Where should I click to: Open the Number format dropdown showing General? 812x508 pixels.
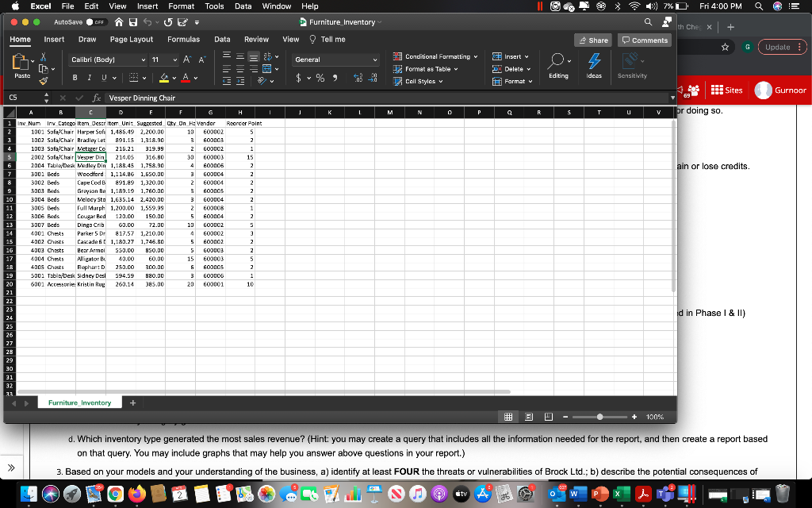click(x=333, y=60)
